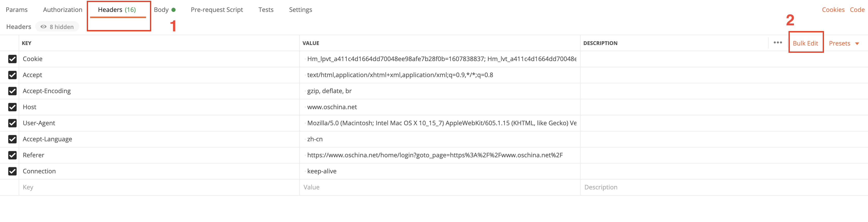Click the three-dots column options icon
Viewport: 868px width, 222px height.
(x=777, y=42)
